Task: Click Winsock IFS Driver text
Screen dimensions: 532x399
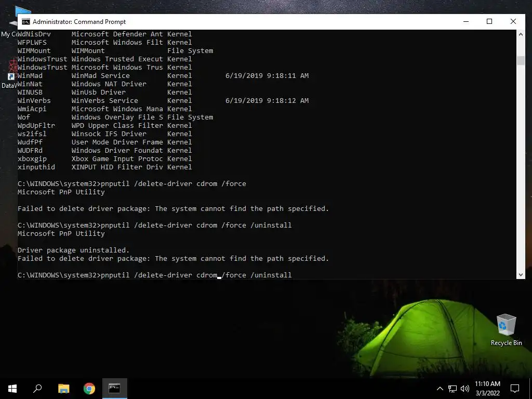Action: coord(109,134)
